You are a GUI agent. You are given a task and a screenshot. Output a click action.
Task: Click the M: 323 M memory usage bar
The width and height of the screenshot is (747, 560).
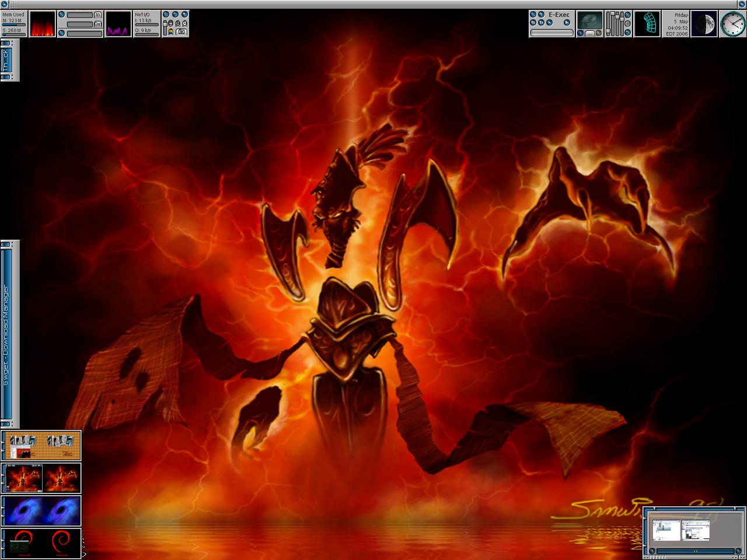pyautogui.click(x=14, y=24)
